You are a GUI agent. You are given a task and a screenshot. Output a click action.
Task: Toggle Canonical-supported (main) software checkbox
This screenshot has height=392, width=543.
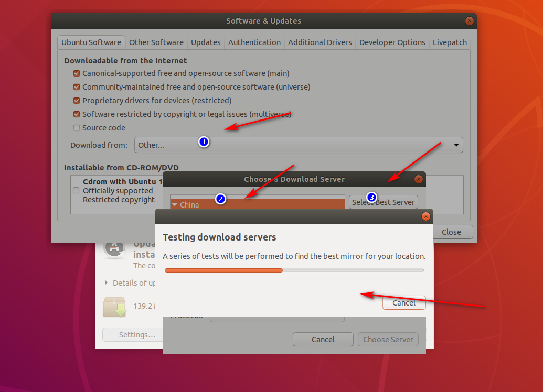(x=77, y=73)
